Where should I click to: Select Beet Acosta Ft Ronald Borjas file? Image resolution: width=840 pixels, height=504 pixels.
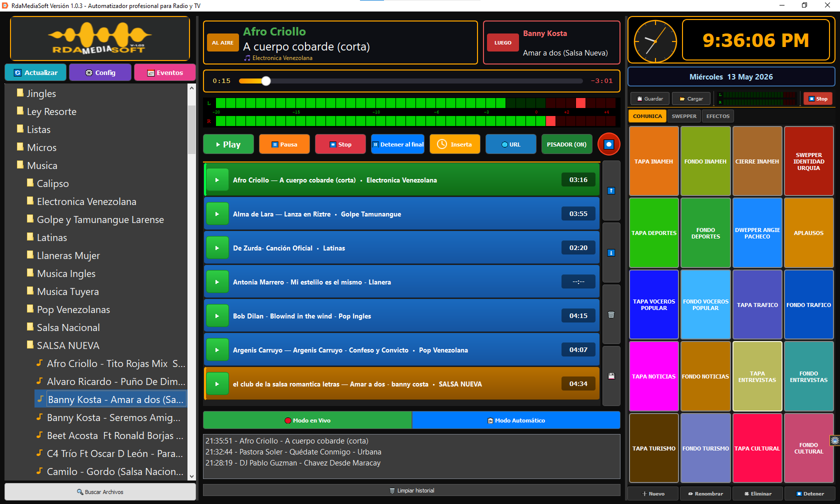[110, 435]
